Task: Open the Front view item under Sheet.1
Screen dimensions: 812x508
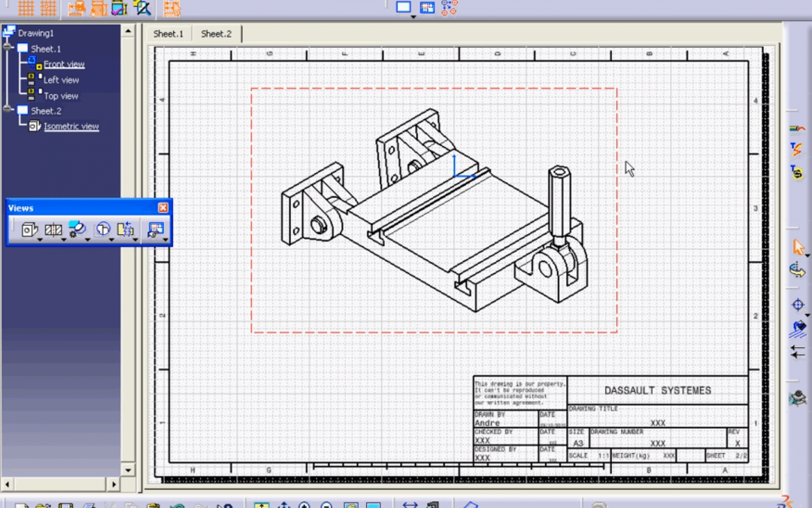Action: tap(64, 64)
